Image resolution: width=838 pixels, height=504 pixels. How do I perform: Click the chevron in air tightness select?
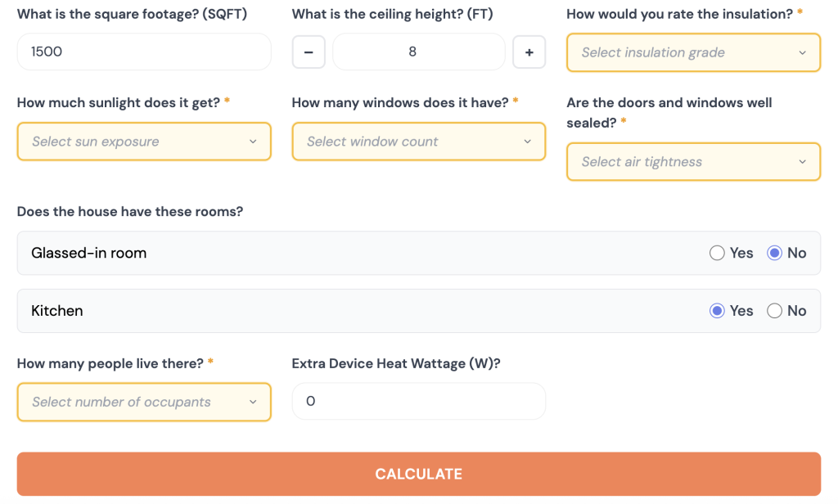pos(802,162)
